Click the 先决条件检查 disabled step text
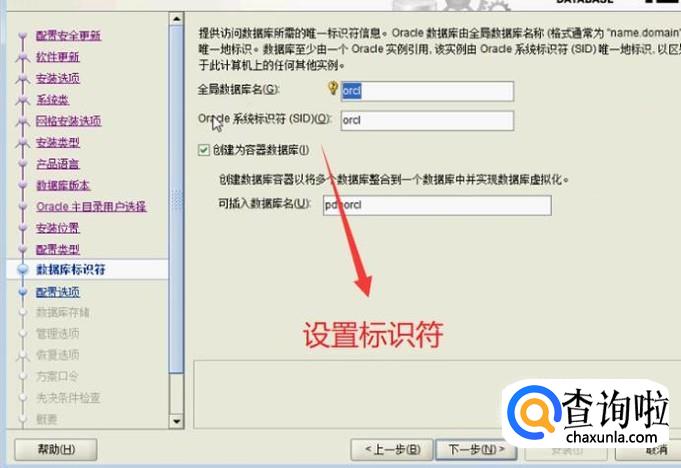The image size is (681, 468). tap(68, 398)
